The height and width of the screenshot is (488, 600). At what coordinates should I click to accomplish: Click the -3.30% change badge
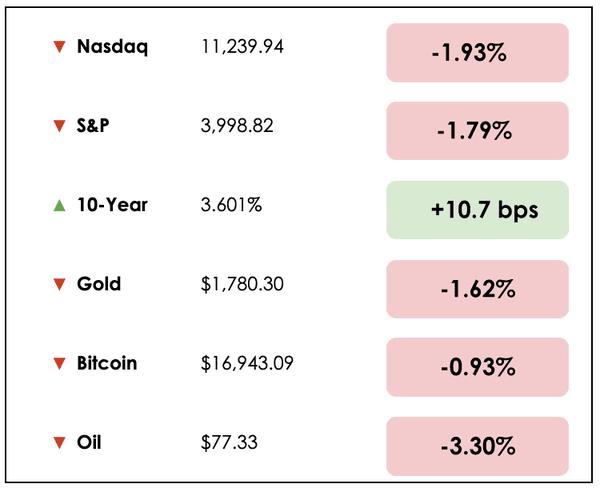pyautogui.click(x=477, y=447)
